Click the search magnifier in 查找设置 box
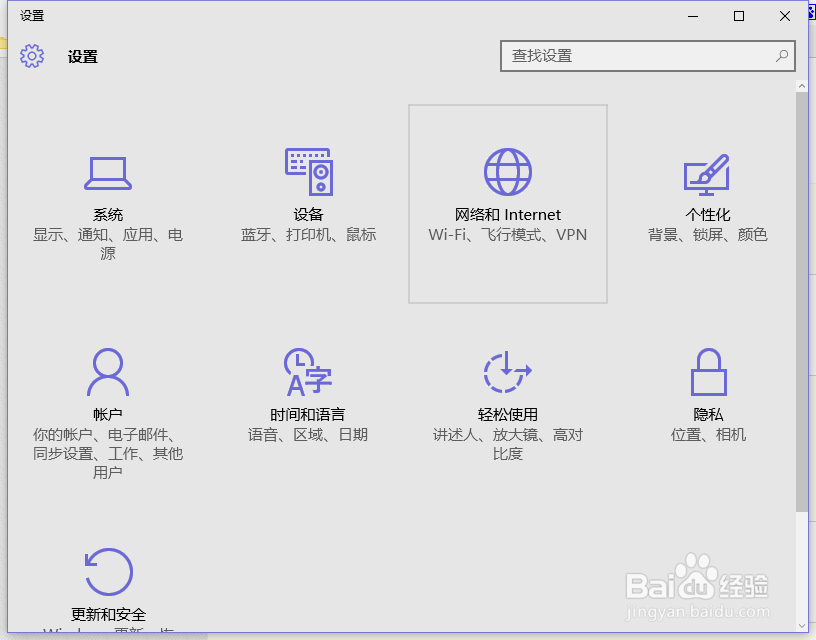816x640 pixels. point(781,56)
